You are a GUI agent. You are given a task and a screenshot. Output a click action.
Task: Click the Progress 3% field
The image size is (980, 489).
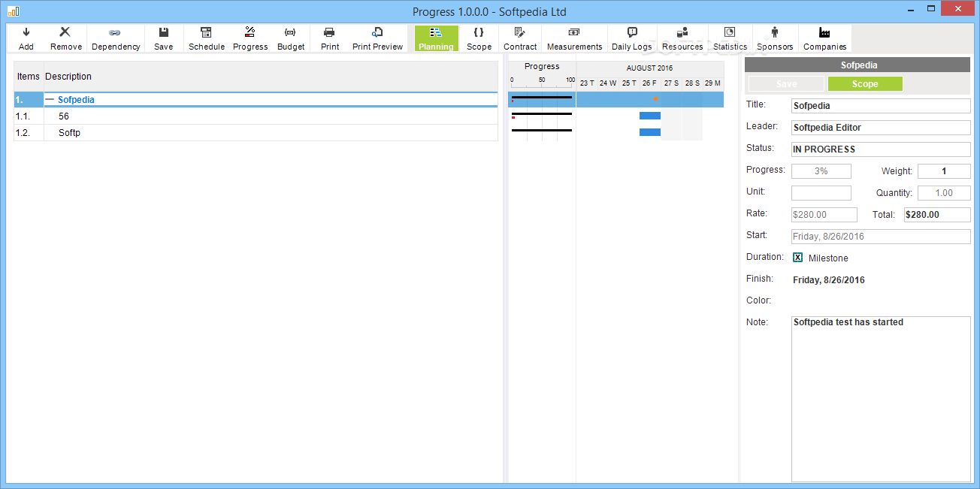pyautogui.click(x=821, y=171)
